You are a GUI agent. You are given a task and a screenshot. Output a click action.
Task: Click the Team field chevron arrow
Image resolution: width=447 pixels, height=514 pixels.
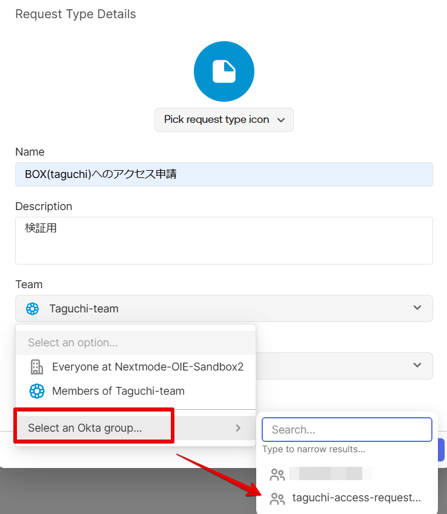417,308
